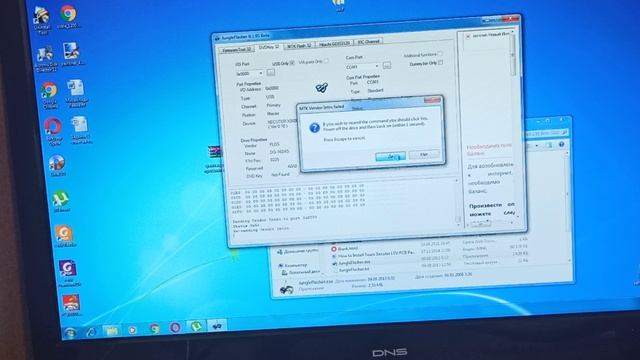Switch to the FirmwareTool 32 tab

[x=237, y=49]
